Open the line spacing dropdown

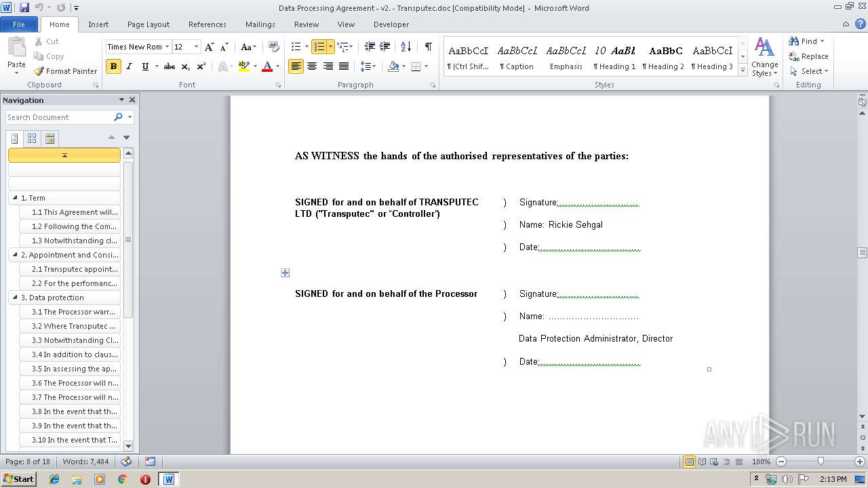368,66
